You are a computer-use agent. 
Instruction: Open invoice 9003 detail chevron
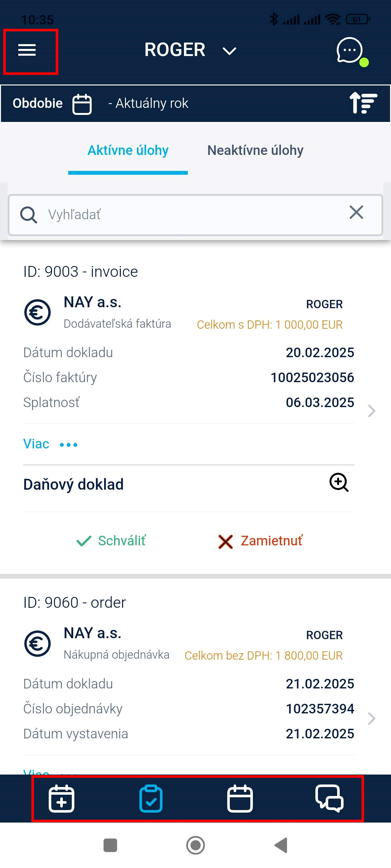tap(371, 411)
